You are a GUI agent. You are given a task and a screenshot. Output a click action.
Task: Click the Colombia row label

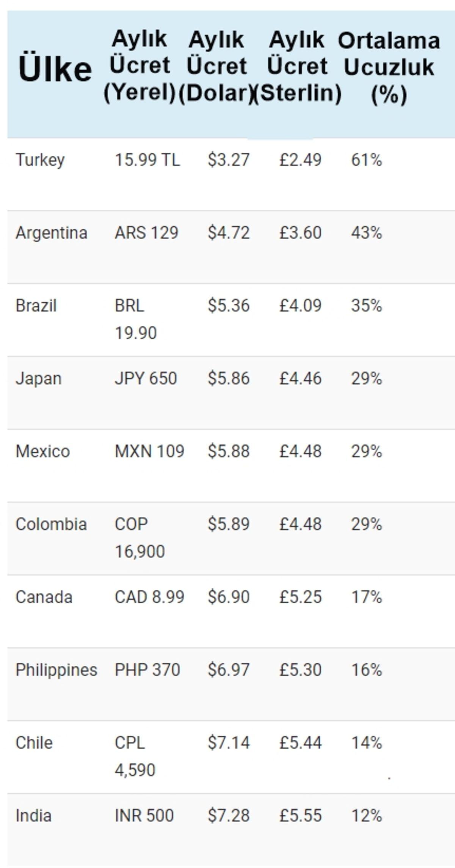pyautogui.click(x=51, y=524)
